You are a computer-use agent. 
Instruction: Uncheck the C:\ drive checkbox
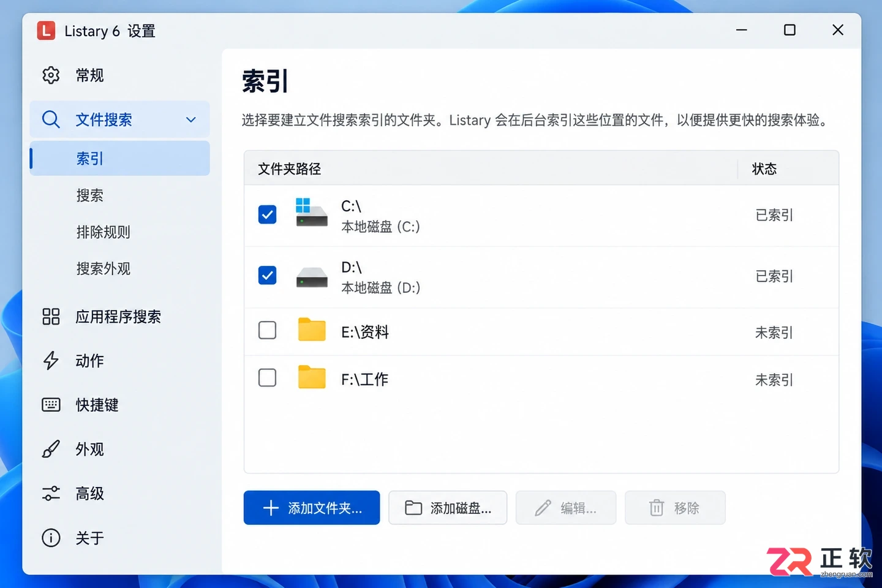(x=267, y=214)
